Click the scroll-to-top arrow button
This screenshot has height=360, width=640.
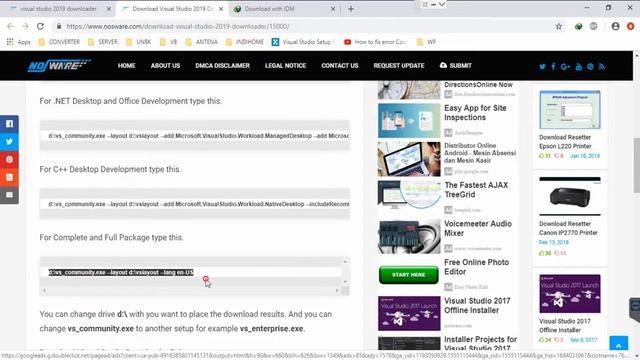[x=618, y=344]
